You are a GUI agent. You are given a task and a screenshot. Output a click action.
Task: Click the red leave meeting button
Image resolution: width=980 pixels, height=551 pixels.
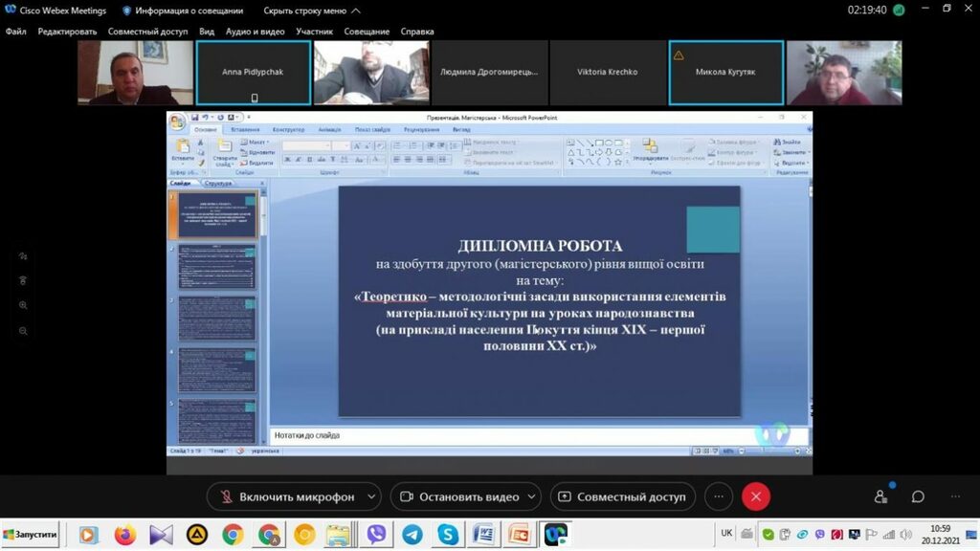click(x=755, y=496)
